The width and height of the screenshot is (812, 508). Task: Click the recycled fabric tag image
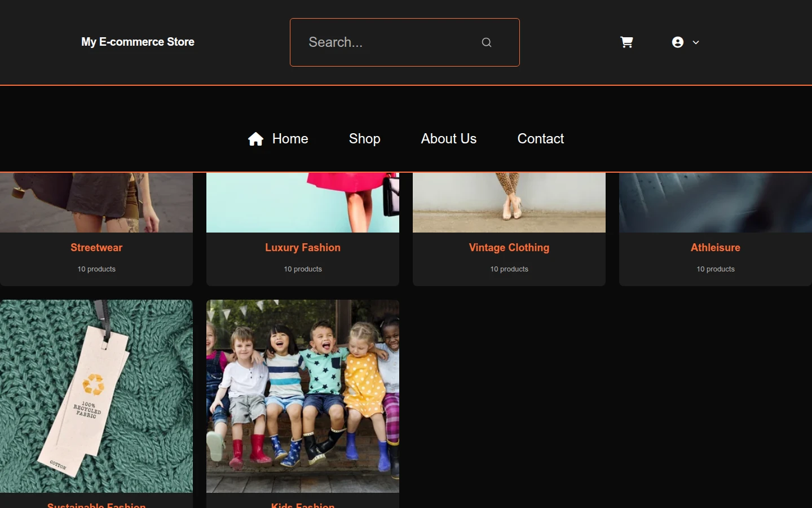click(x=96, y=396)
